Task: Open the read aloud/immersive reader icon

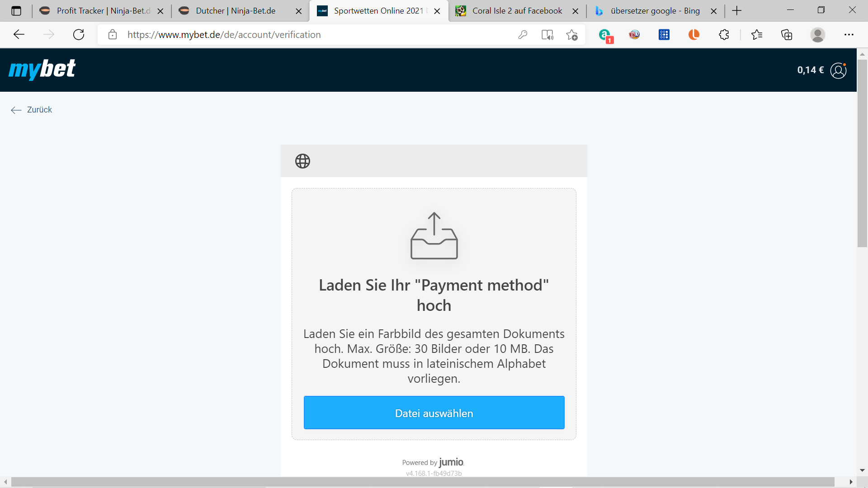Action: click(x=547, y=35)
